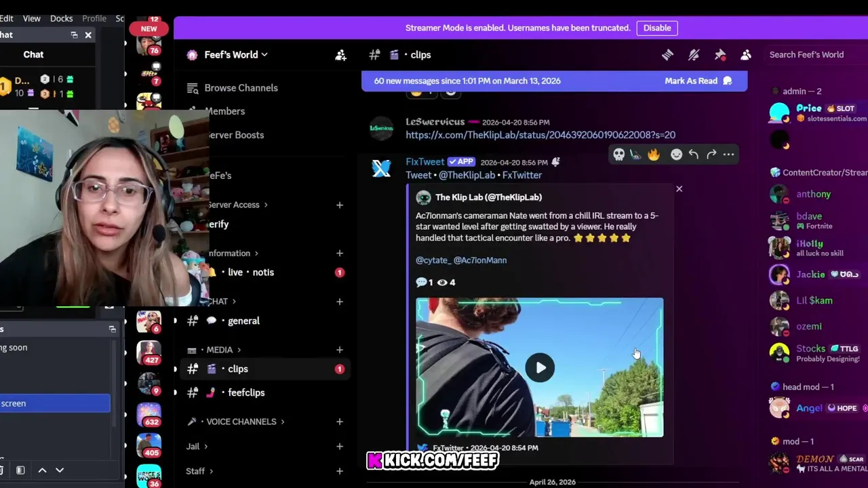The height and width of the screenshot is (488, 868).
Task: React with the fire emoji
Action: click(654, 155)
